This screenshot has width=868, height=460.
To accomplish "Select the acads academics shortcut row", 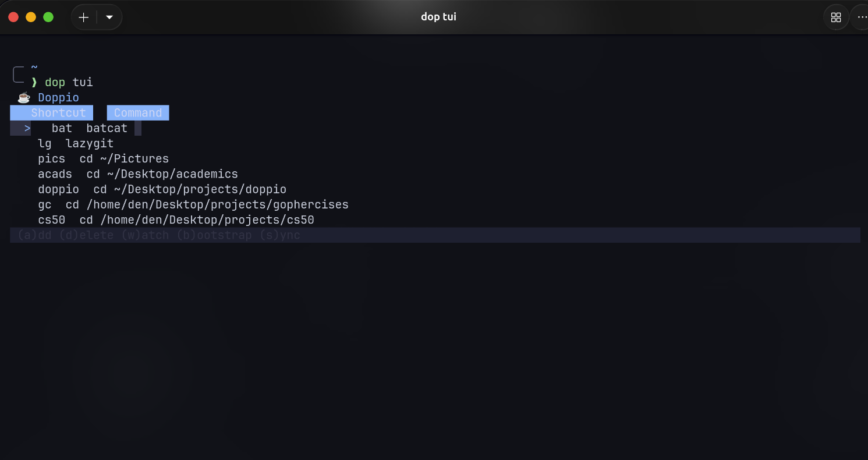I will tap(138, 174).
